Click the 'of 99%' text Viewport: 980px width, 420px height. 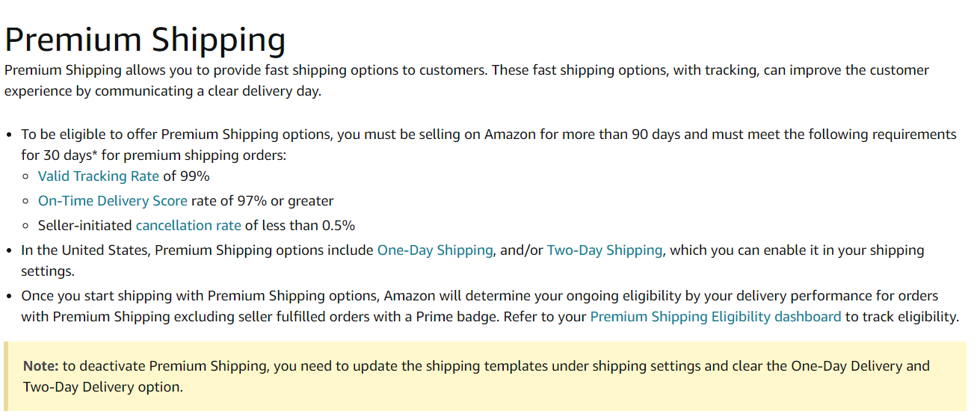187,176
